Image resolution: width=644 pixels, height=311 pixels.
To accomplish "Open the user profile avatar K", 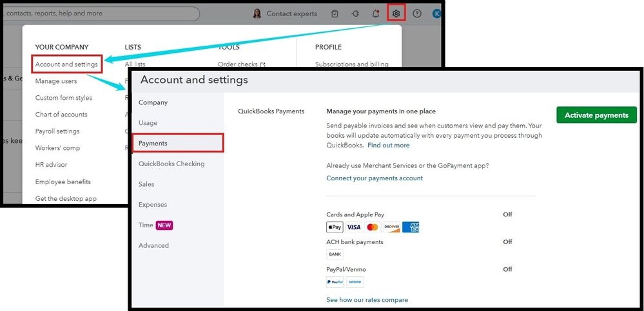I will 436,14.
